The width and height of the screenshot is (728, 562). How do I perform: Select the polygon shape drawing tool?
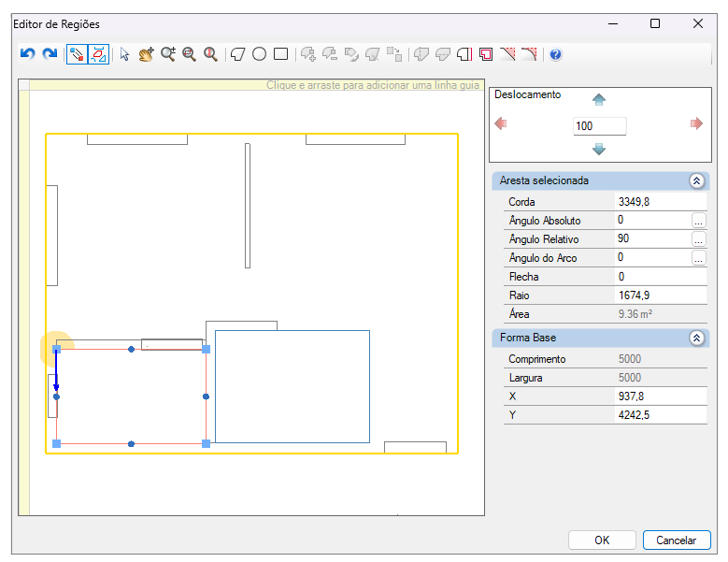point(237,54)
